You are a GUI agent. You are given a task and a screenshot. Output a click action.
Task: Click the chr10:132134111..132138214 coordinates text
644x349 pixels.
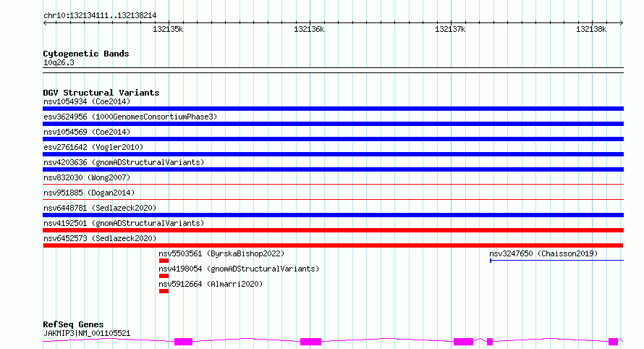(x=100, y=16)
